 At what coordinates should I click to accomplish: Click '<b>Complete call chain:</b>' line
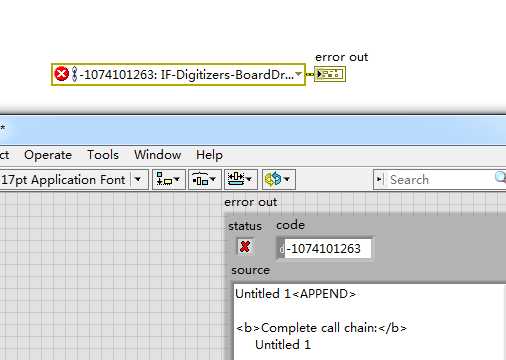[321, 328]
